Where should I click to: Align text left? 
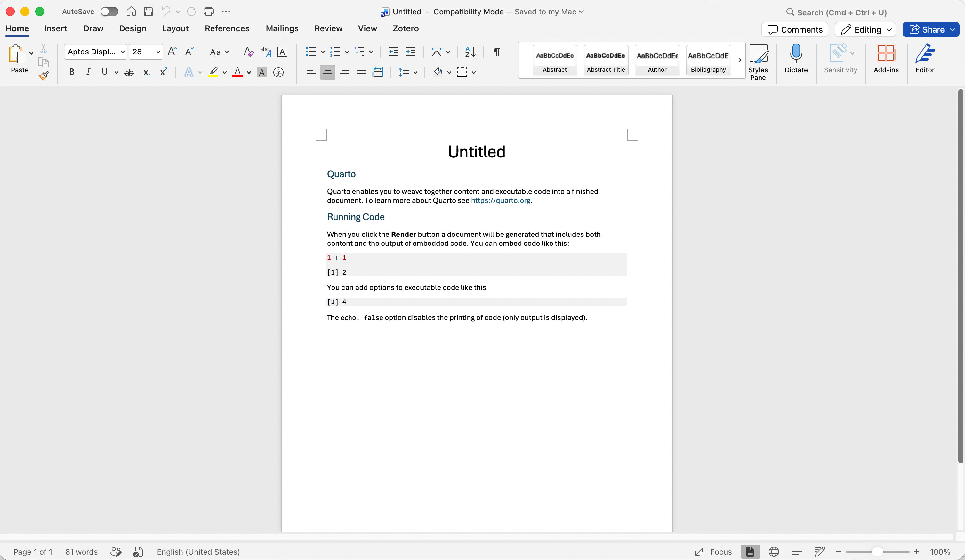click(x=311, y=72)
